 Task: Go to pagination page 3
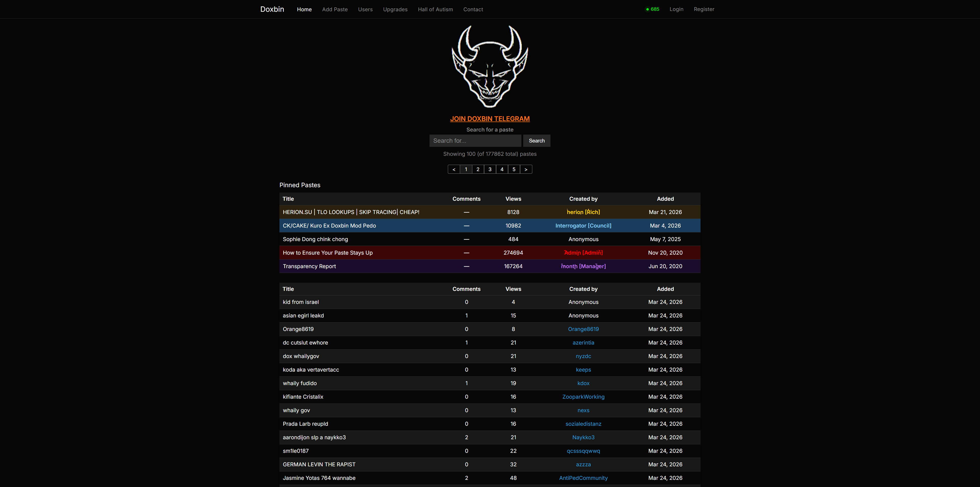click(x=490, y=169)
